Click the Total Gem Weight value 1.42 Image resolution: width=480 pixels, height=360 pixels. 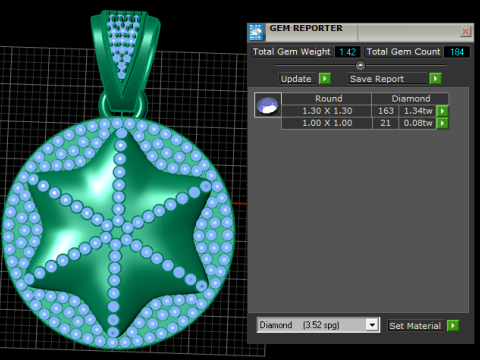click(347, 52)
